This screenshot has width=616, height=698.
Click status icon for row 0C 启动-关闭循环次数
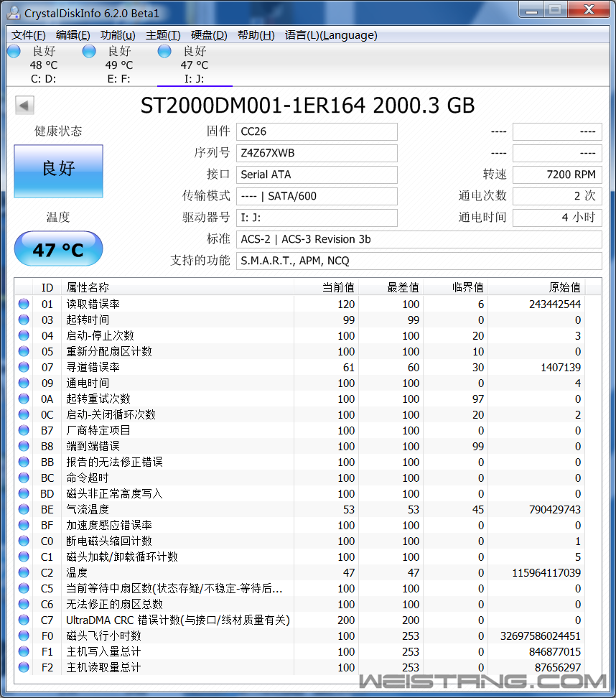[x=24, y=414]
